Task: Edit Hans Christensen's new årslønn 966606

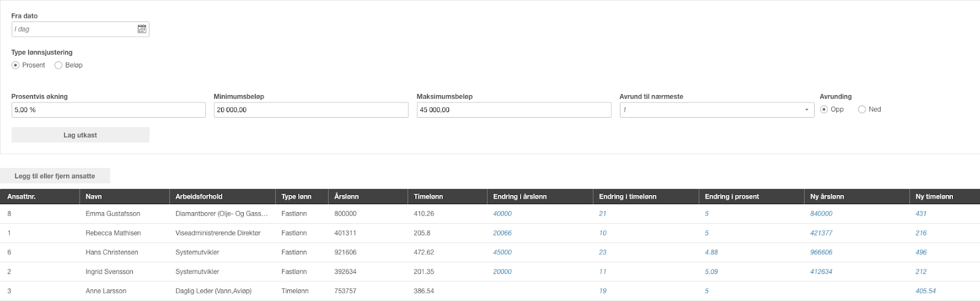Action: pos(821,253)
